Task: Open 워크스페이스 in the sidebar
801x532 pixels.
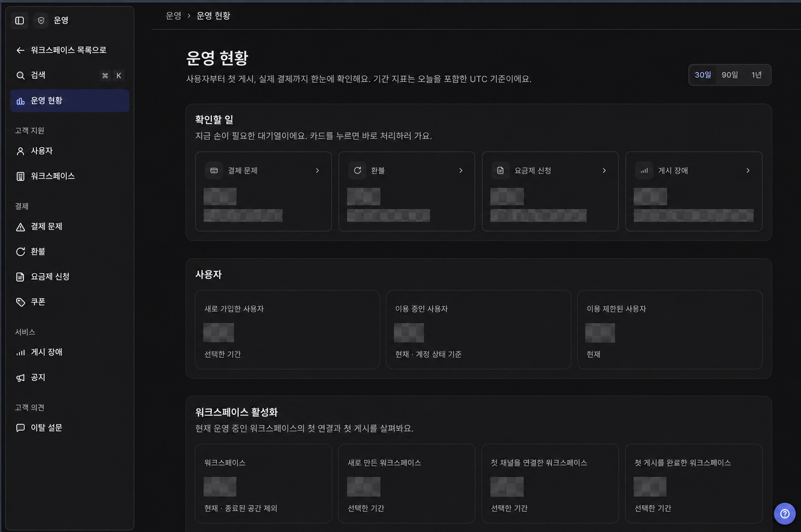Action: 70,176
